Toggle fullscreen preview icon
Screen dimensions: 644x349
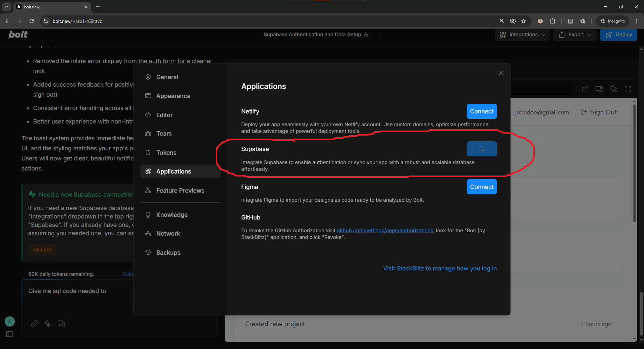click(x=628, y=89)
